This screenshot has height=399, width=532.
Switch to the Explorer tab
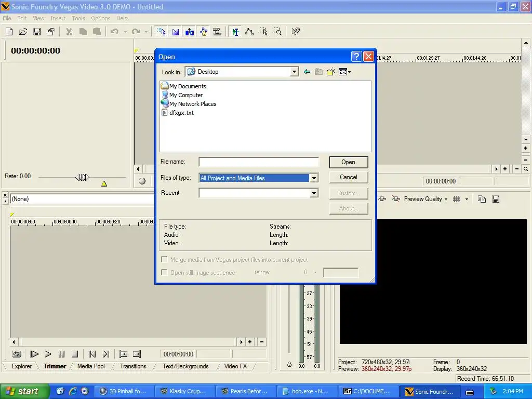pos(21,366)
